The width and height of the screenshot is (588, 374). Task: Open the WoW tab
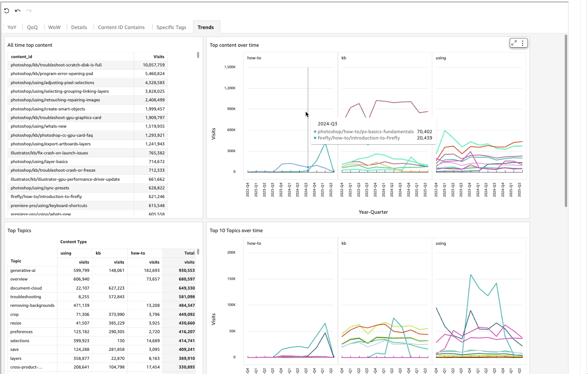pos(54,27)
